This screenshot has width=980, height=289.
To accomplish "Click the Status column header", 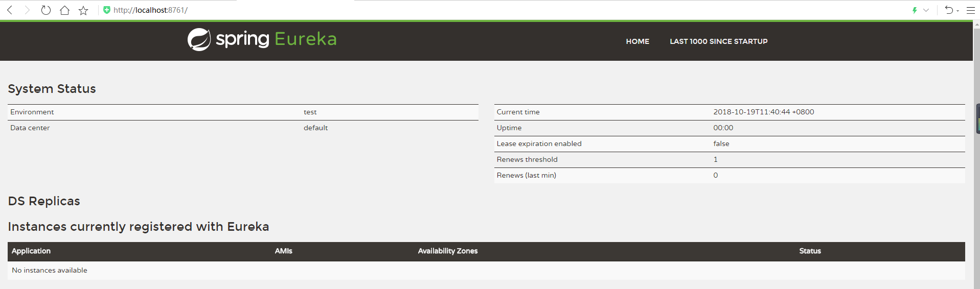I will (x=810, y=251).
